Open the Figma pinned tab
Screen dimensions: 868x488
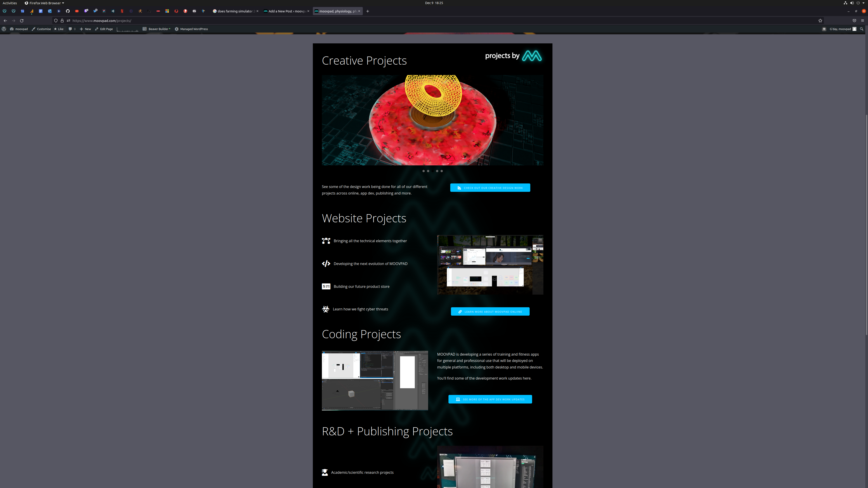point(104,11)
